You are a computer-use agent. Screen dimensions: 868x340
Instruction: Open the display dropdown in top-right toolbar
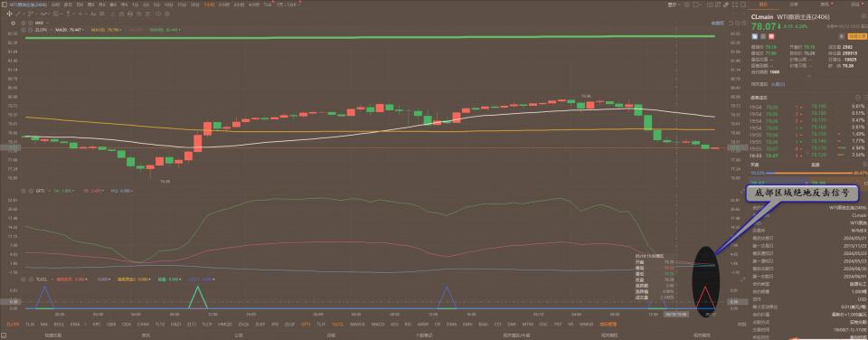click(x=673, y=5)
